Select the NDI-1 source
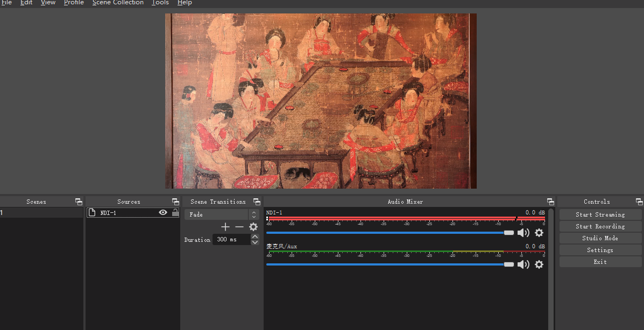This screenshot has width=644, height=330. click(x=133, y=213)
